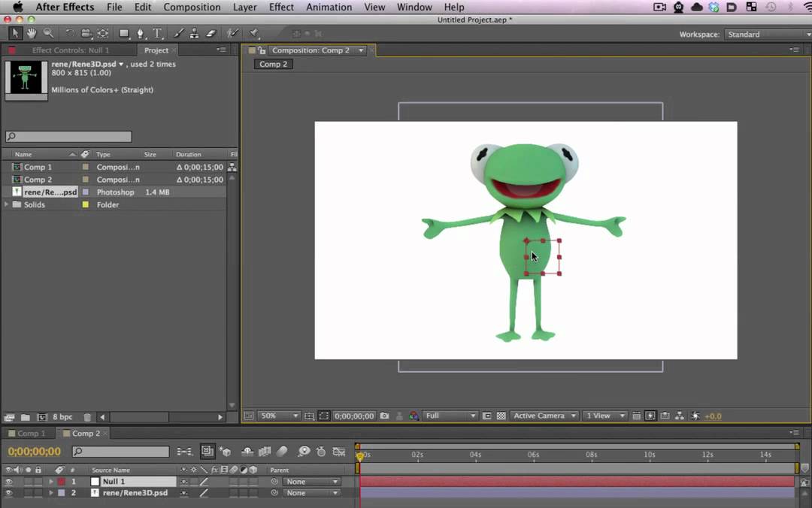This screenshot has height=508, width=812.
Task: Open the 50% magnification dropdown
Action: pos(279,416)
